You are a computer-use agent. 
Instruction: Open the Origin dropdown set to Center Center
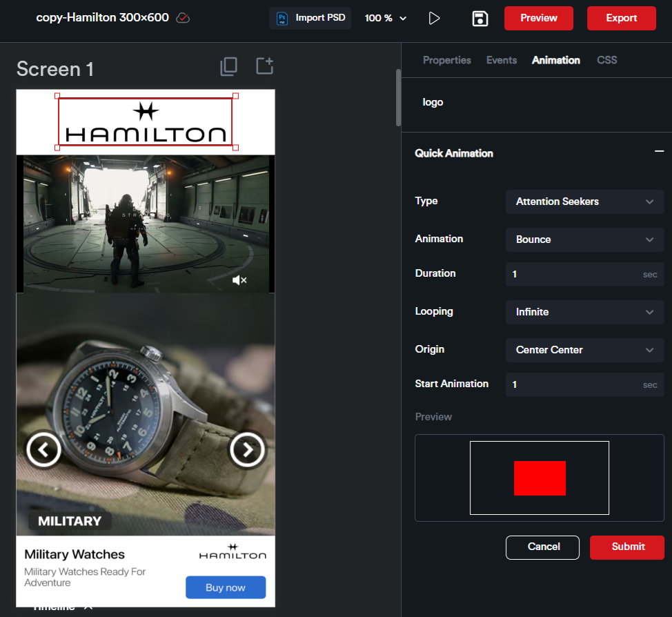[x=584, y=350]
